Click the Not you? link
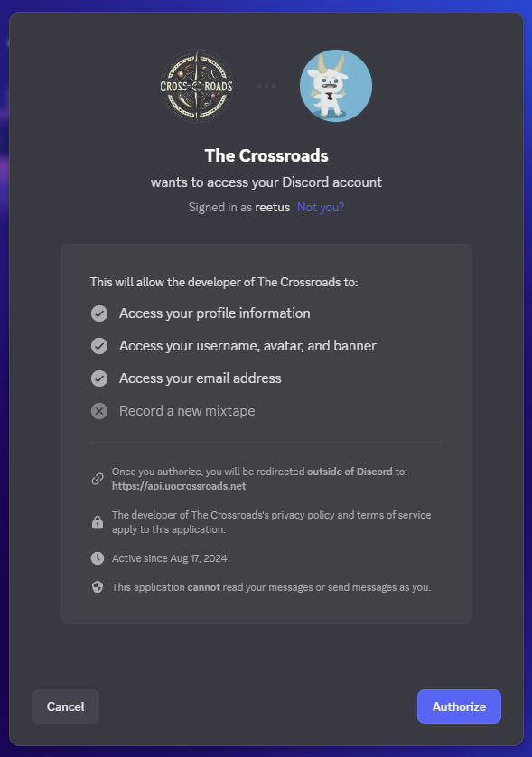 click(x=321, y=207)
